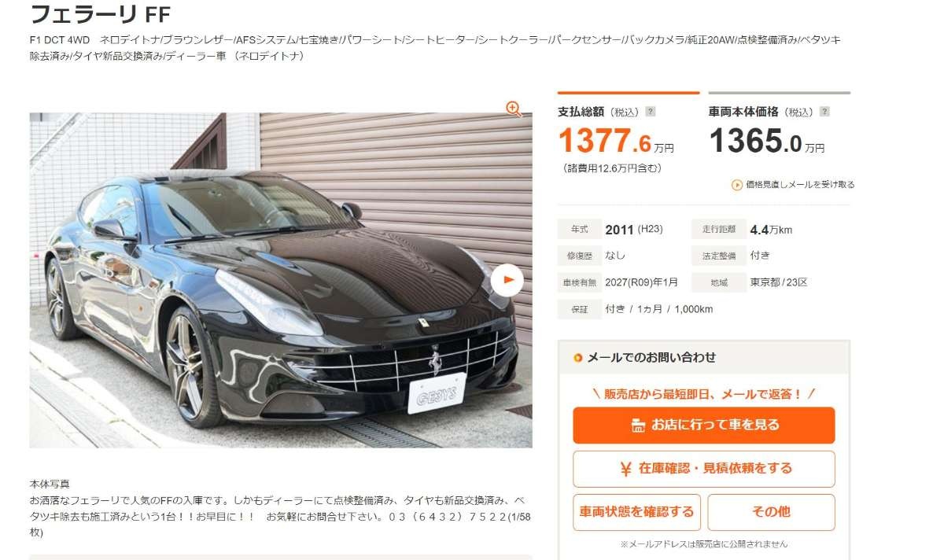Screen dimensions: 944x560
Task: Click the main Ferrari FF photo
Action: 281,280
